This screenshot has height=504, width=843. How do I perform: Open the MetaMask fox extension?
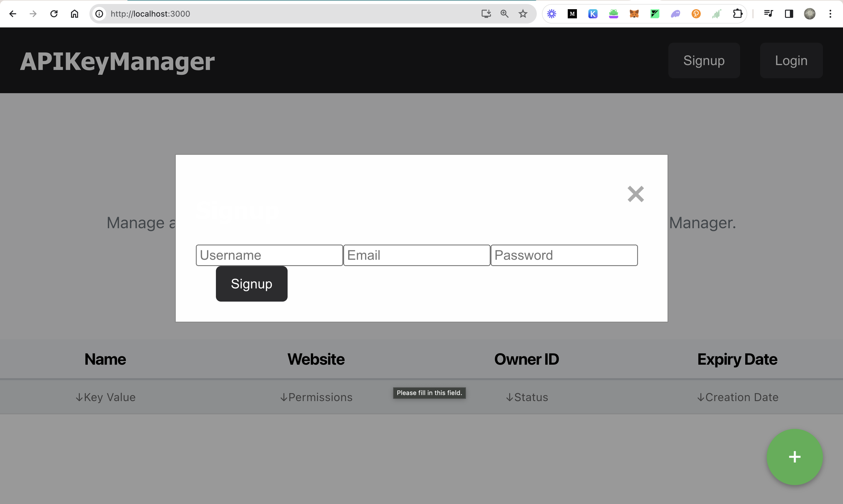point(634,14)
